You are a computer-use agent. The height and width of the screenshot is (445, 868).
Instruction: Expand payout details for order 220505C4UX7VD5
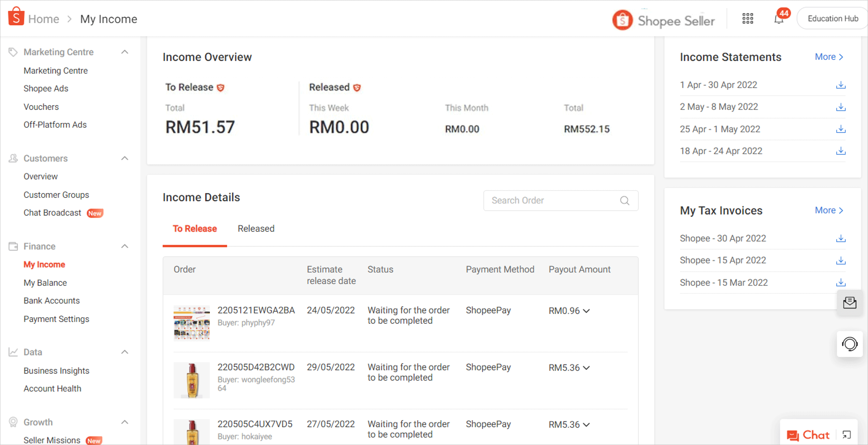(x=586, y=425)
